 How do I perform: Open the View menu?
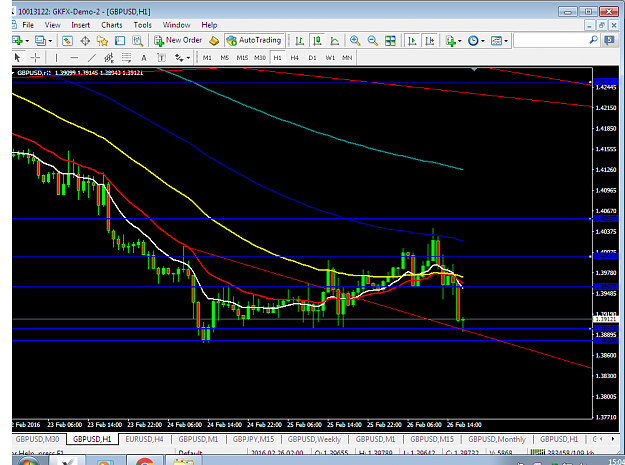tap(52, 25)
